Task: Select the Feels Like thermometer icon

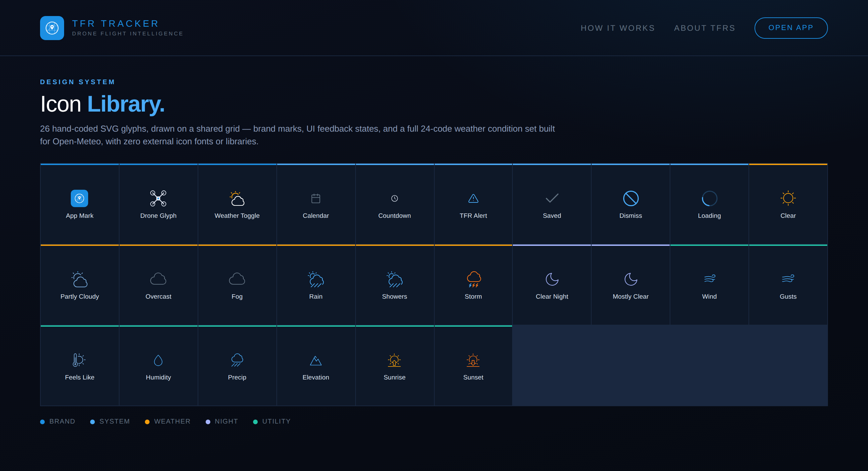Action: (x=79, y=360)
